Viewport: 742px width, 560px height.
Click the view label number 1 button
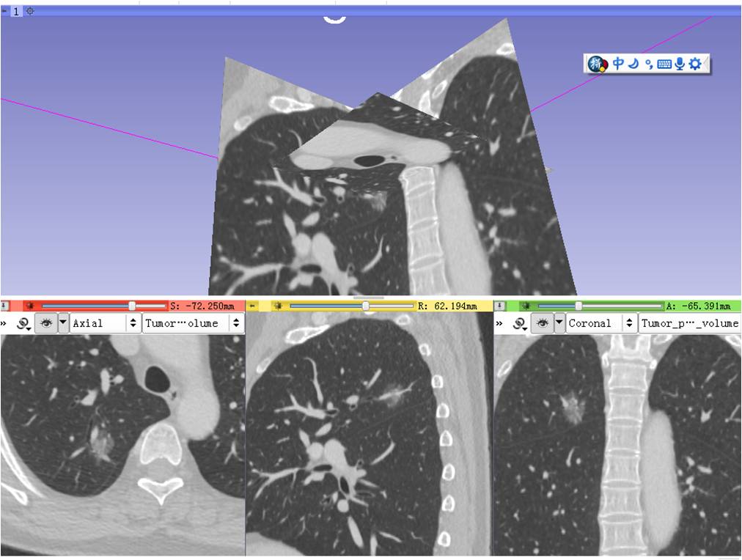16,12
